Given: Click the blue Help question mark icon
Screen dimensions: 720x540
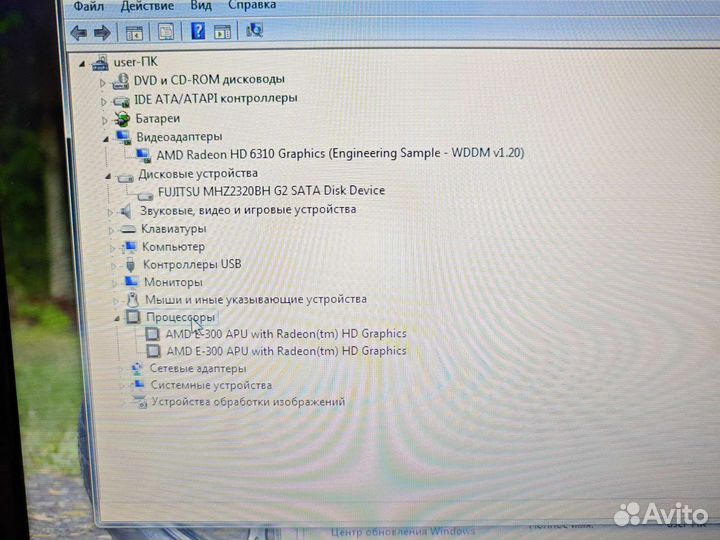Looking at the screenshot, I should tap(198, 31).
